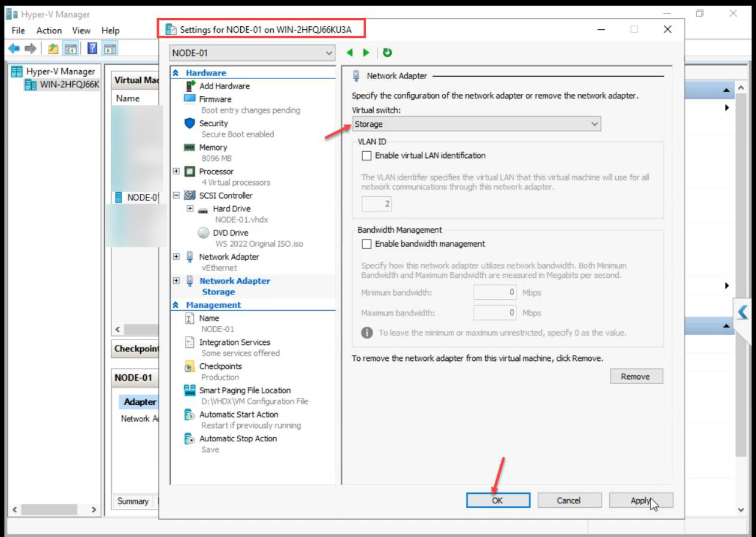Open the View menu
This screenshot has height=537, width=756.
81,31
